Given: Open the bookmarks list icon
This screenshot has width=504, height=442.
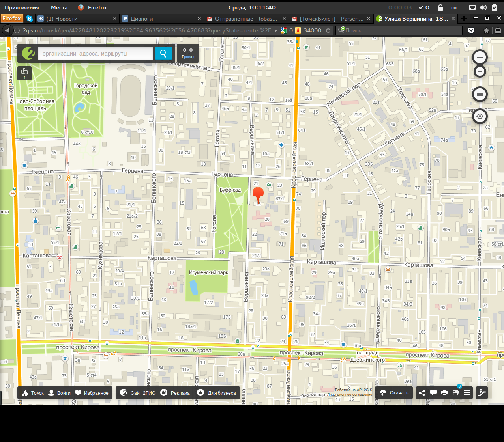Looking at the screenshot, I should 498,30.
